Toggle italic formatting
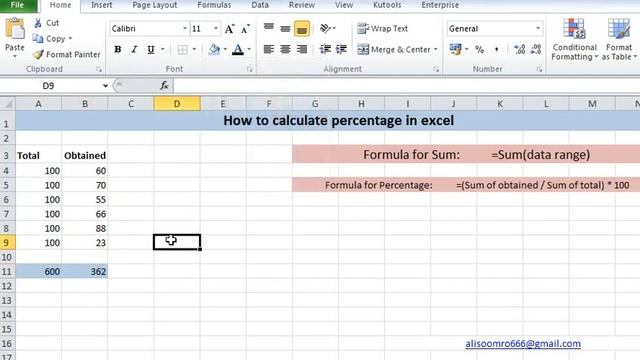640x360 pixels. 134,49
